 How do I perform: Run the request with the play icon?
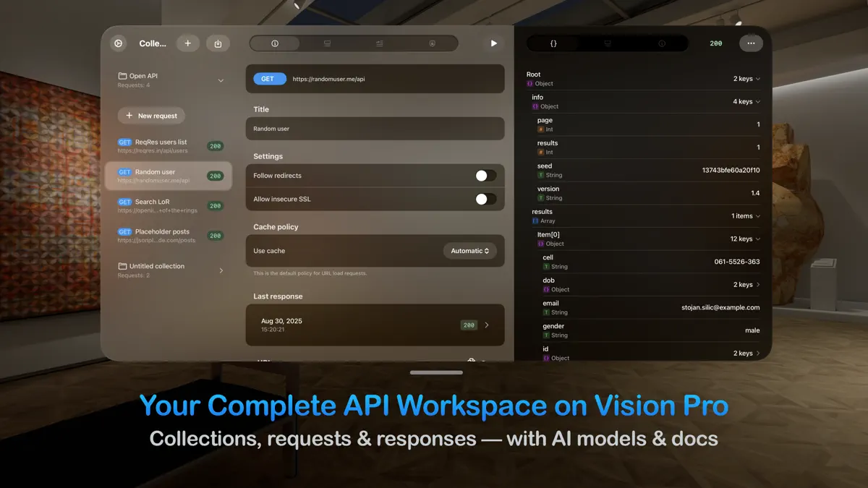[x=494, y=43]
